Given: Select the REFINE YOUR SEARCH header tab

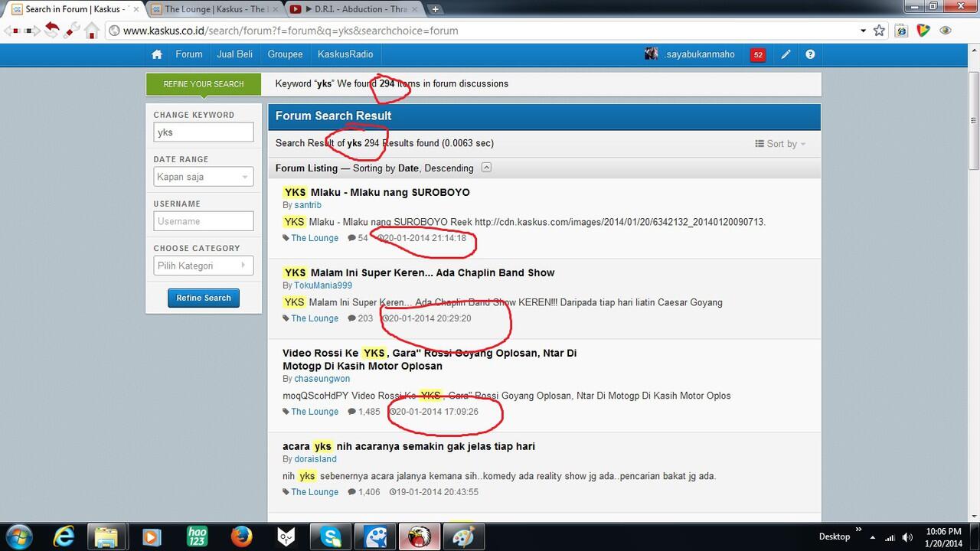Looking at the screenshot, I should 204,84.
